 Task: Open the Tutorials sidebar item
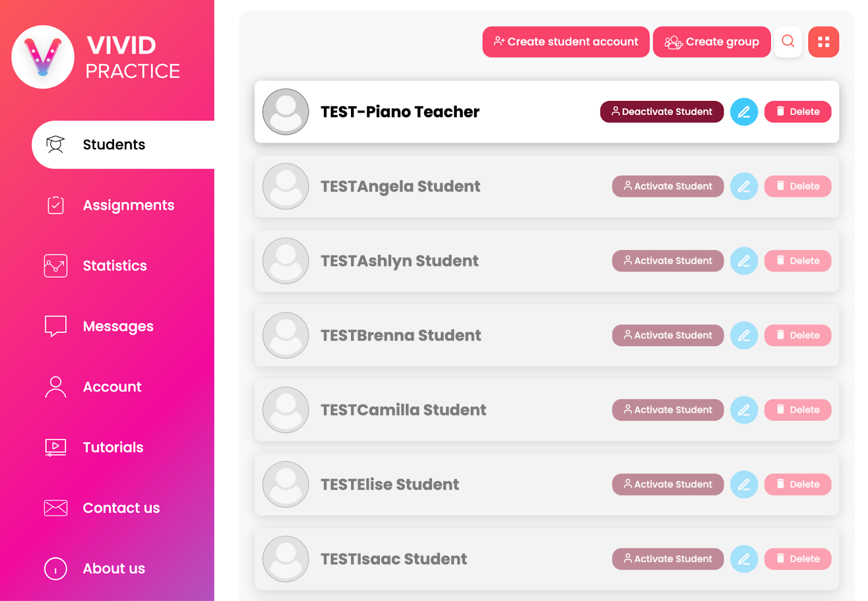pyautogui.click(x=113, y=447)
